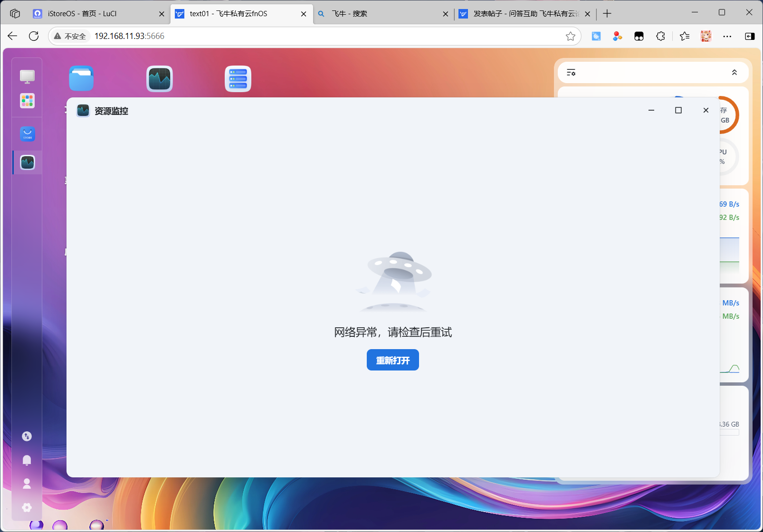Click the 重新打开 reopen button
This screenshot has height=532, width=763.
[393, 360]
